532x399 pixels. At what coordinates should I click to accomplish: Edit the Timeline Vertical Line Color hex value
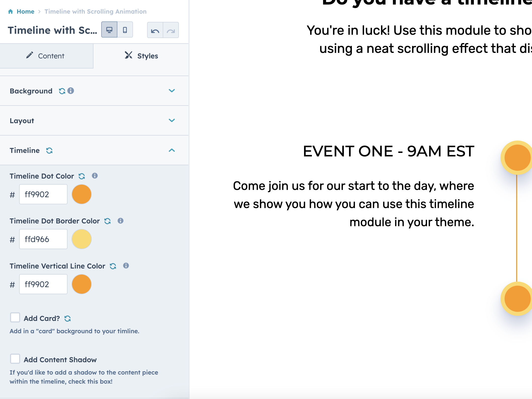[43, 284]
